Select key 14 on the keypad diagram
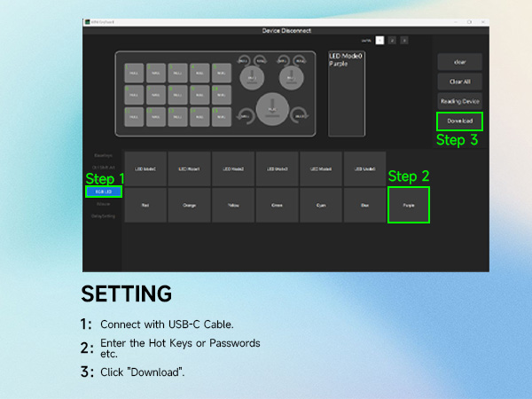The image size is (532, 399). 199,117
